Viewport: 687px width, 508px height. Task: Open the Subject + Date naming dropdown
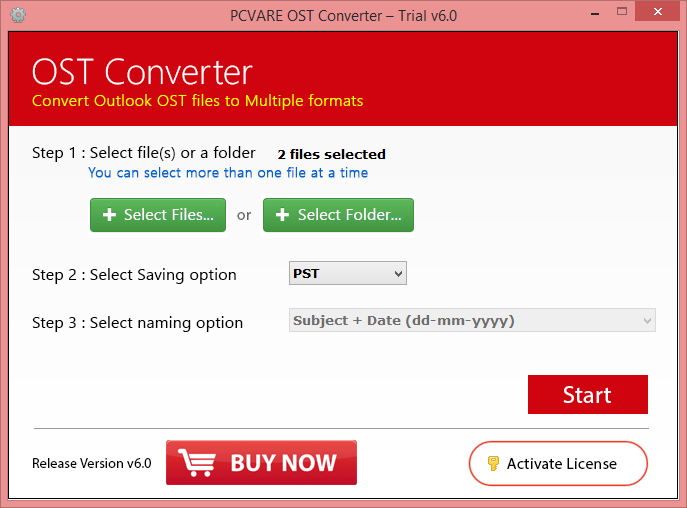coord(472,320)
